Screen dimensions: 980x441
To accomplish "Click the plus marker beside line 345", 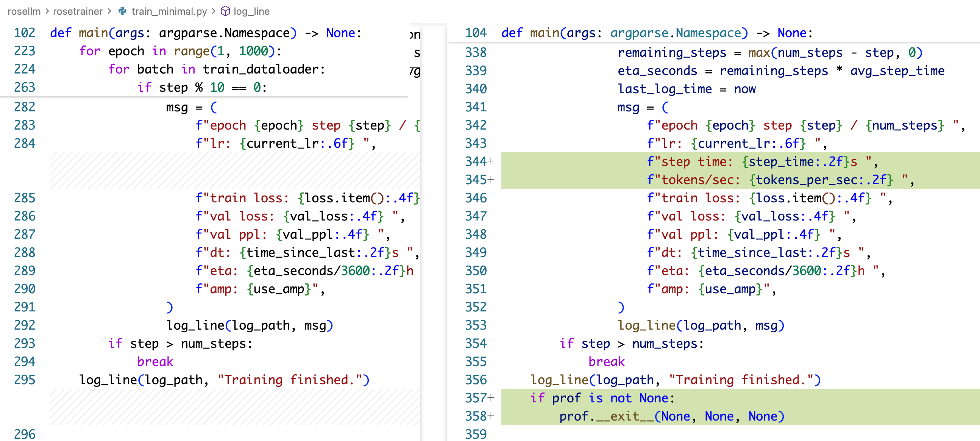I will (491, 180).
